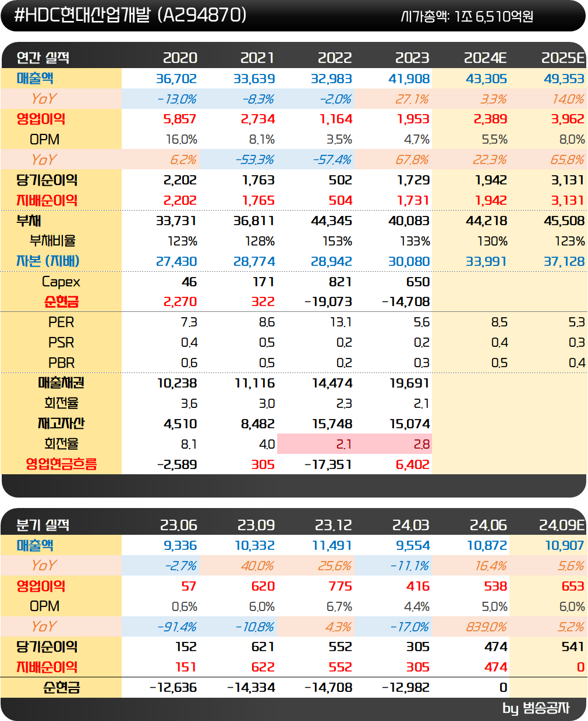Screen dimensions: 588x721
Task: Select the 자본 (지배) row label
Action: point(48,261)
